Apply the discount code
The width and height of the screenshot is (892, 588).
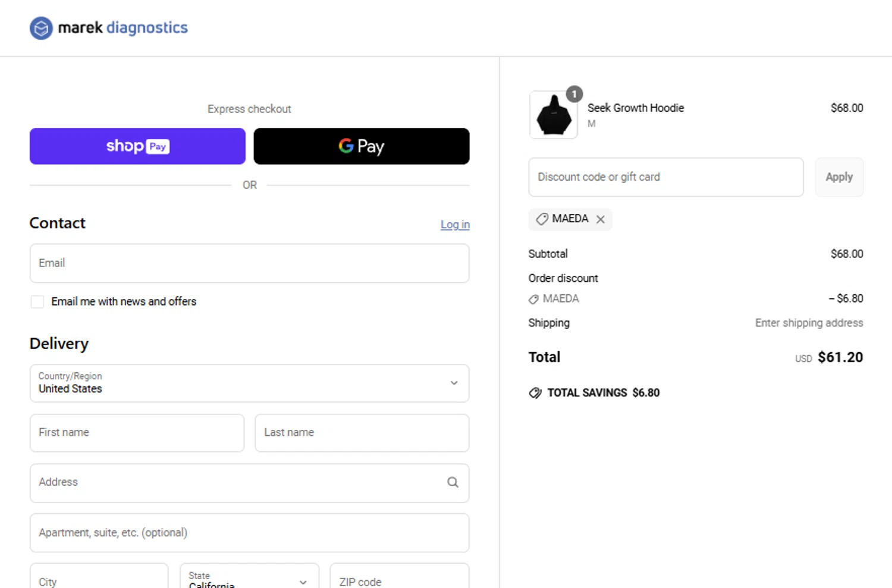839,177
